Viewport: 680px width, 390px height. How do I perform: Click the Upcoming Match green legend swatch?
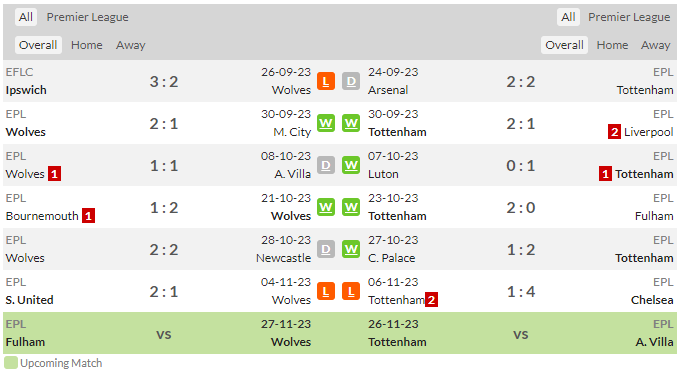coord(11,363)
